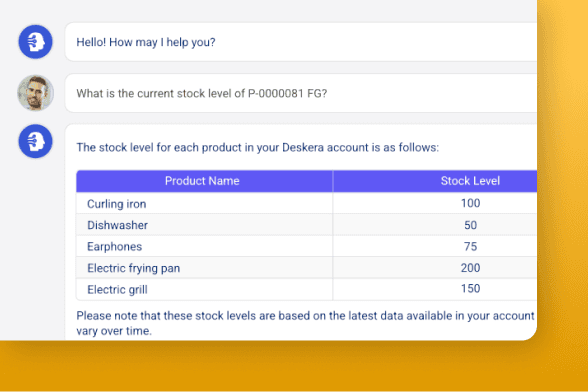Screen dimensions: 588x392
Task: Click stock value 100 for Curling iron
Action: 470,203
